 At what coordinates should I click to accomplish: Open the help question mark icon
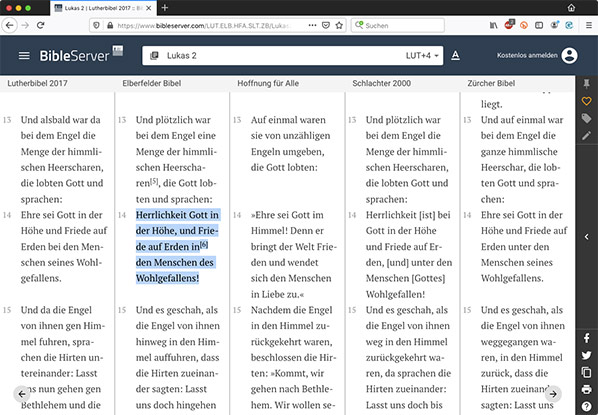pos(587,406)
